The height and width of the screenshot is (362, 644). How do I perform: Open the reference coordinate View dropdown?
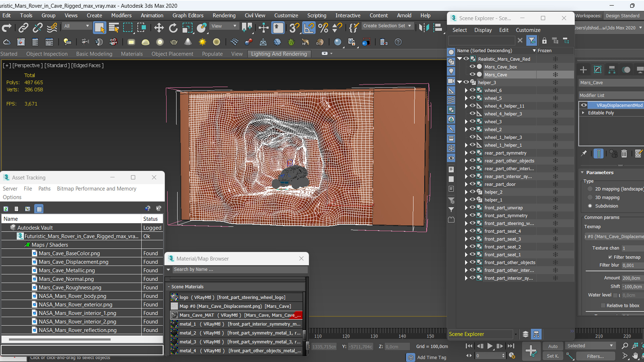pos(224,26)
